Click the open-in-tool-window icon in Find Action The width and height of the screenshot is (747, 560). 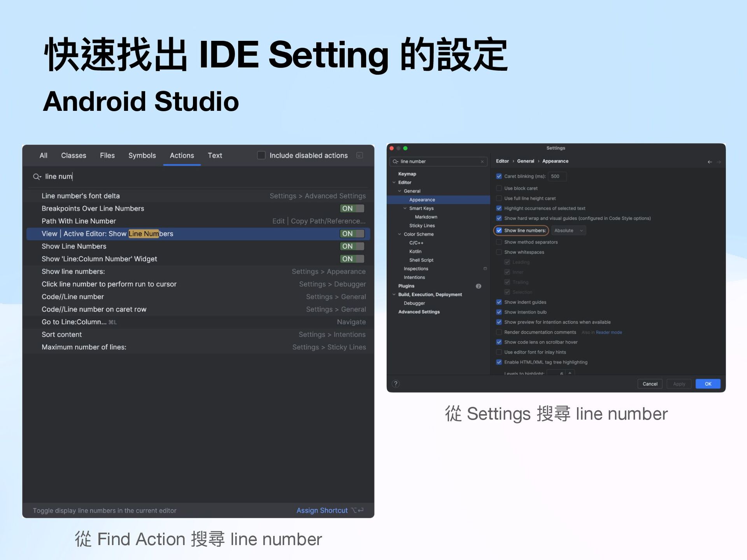[360, 156]
